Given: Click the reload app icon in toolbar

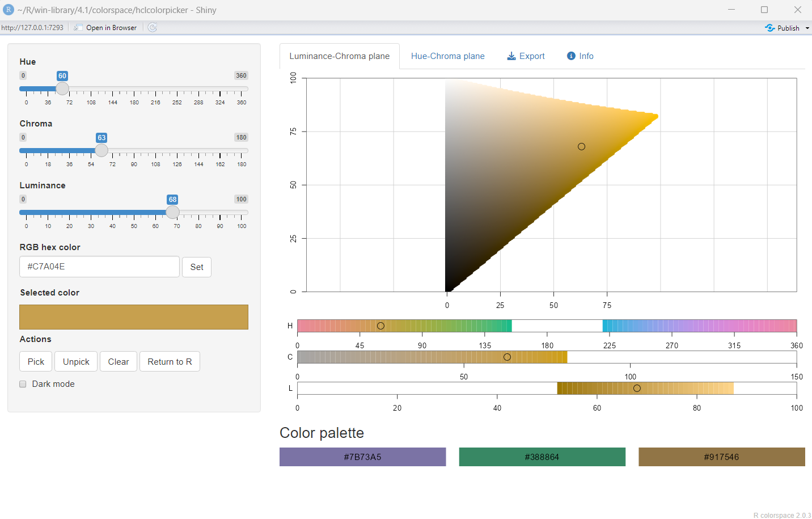Looking at the screenshot, I should point(153,27).
